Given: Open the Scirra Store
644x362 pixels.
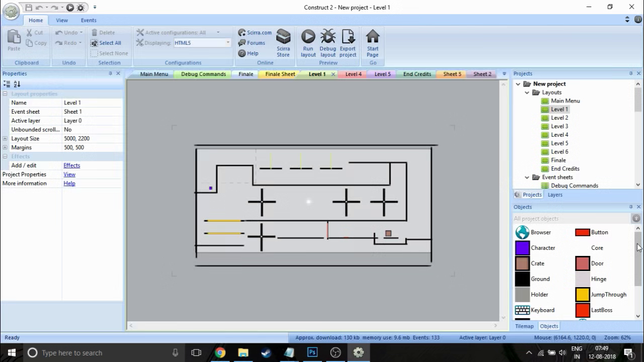Looking at the screenshot, I should coord(283,43).
